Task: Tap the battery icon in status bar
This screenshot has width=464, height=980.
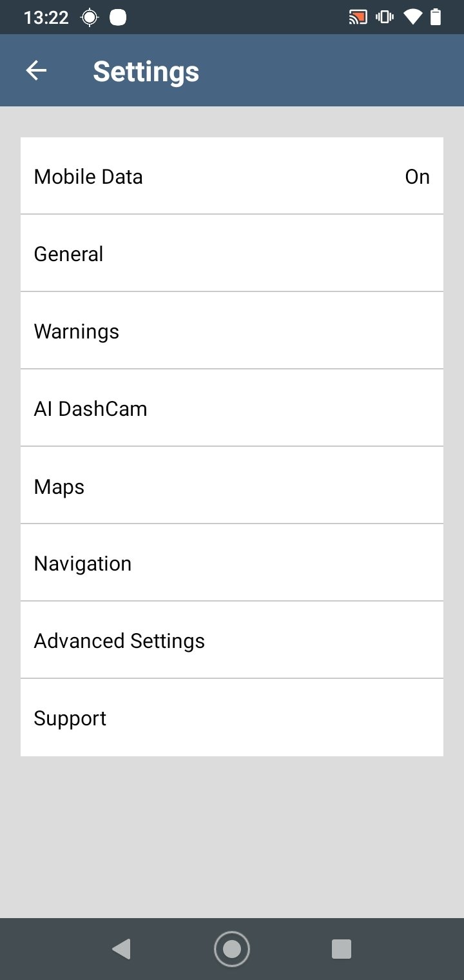Action: click(436, 17)
